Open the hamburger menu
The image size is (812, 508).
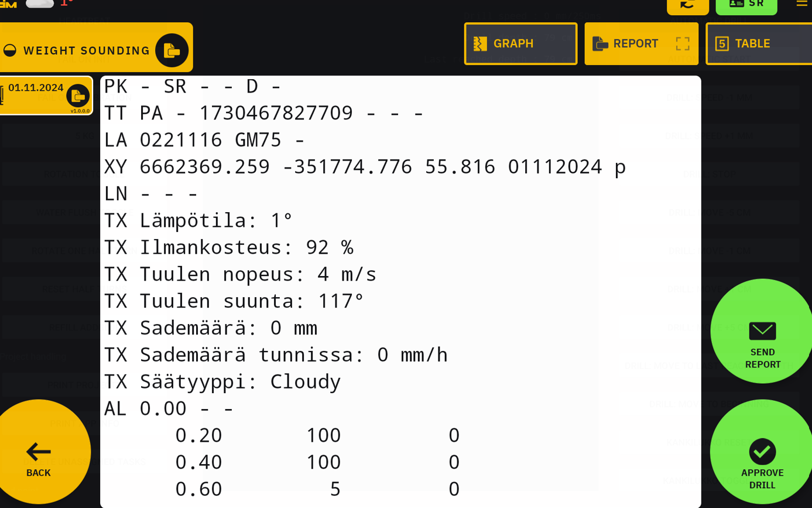point(801,4)
